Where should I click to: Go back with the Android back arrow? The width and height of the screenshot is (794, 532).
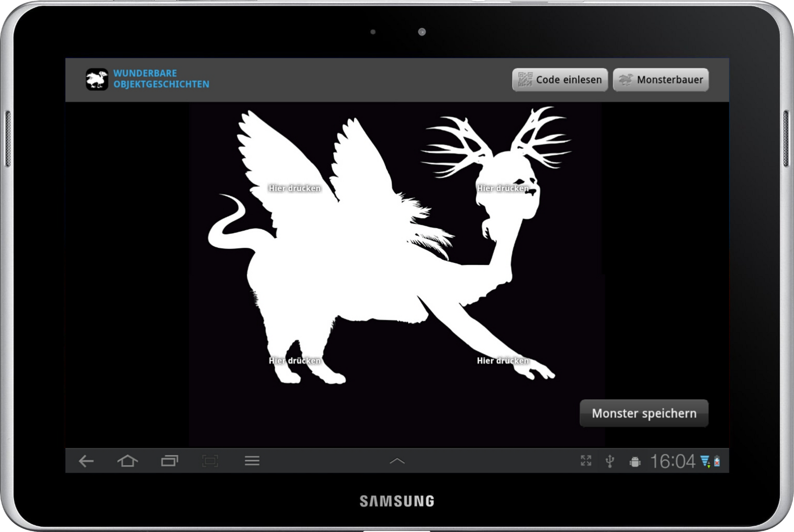pos(86,461)
